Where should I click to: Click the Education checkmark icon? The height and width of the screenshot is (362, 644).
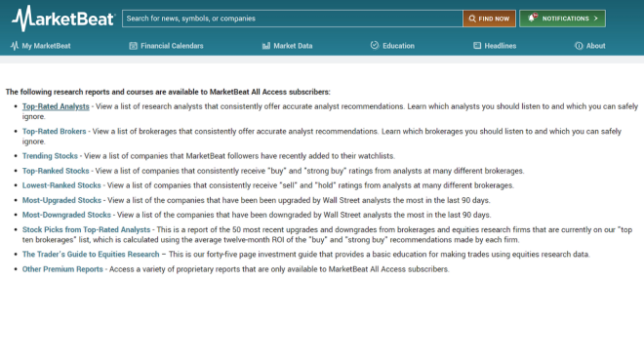[375, 45]
